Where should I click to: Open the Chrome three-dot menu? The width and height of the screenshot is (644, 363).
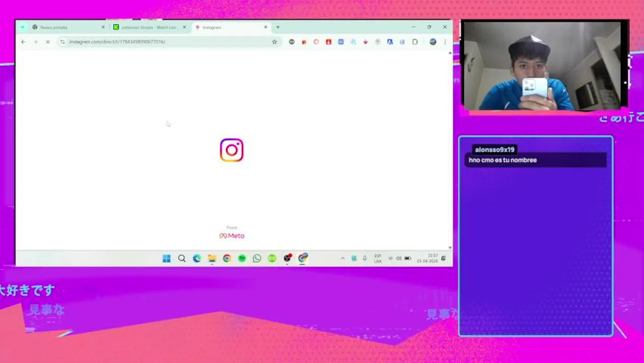point(445,42)
